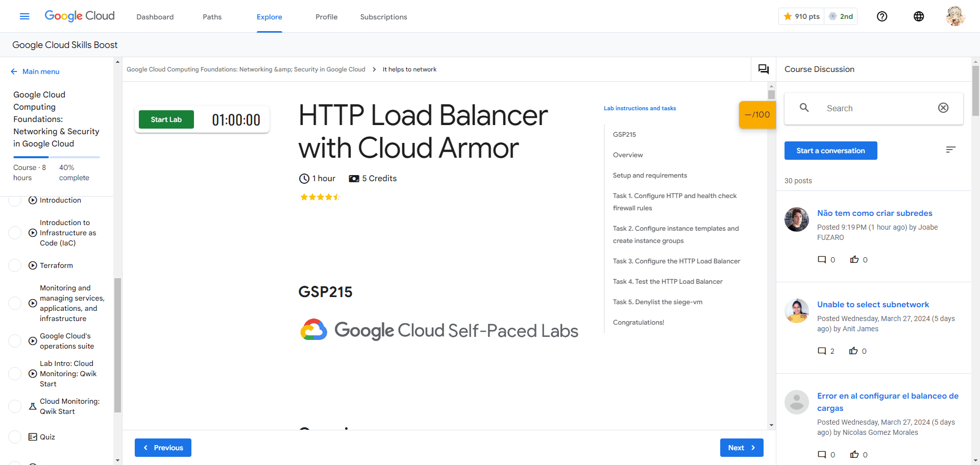The height and width of the screenshot is (465, 980).
Task: Click comment icon on Error en al configurar post
Action: tap(822, 454)
